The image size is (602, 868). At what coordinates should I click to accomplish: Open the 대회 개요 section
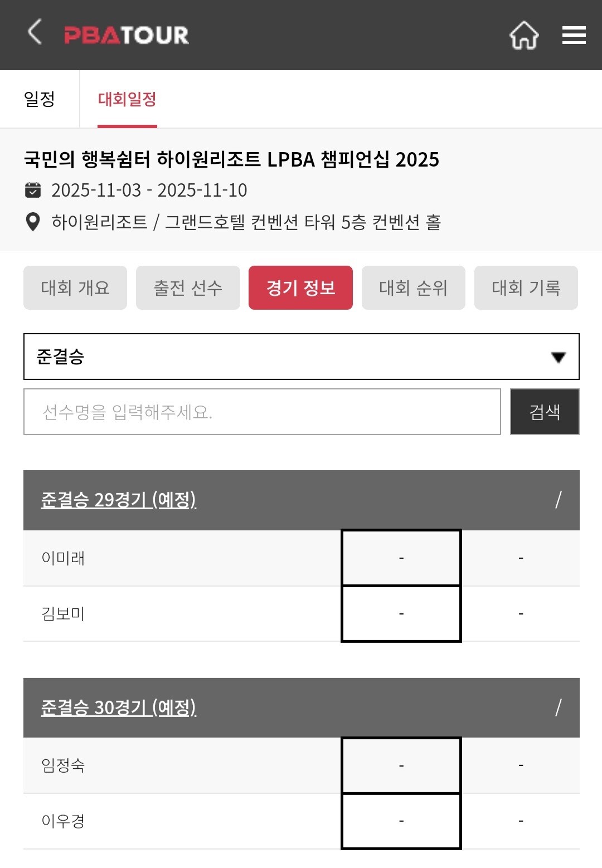(75, 287)
